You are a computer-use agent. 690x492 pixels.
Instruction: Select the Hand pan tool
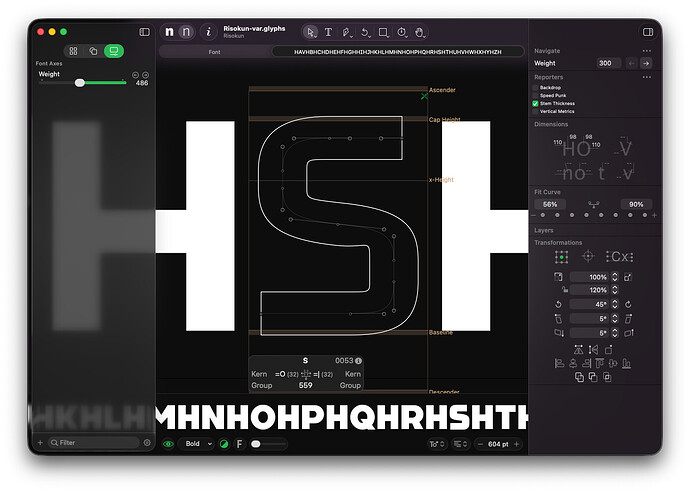[420, 32]
